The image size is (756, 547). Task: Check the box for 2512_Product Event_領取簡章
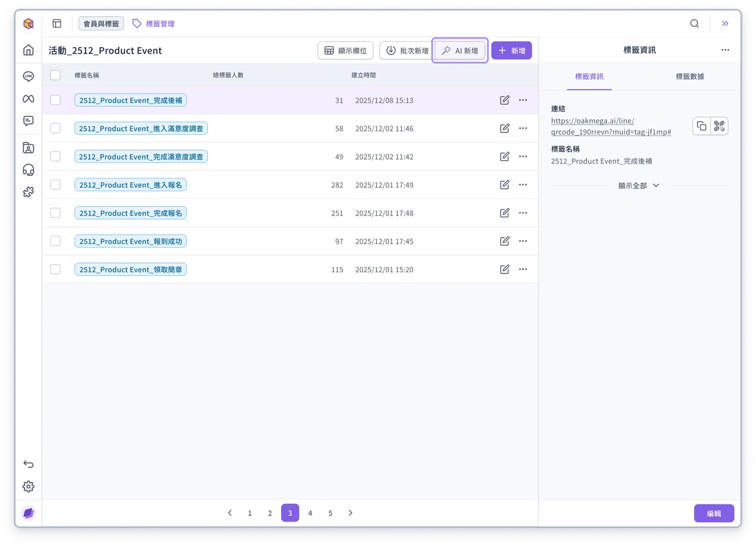coord(56,269)
